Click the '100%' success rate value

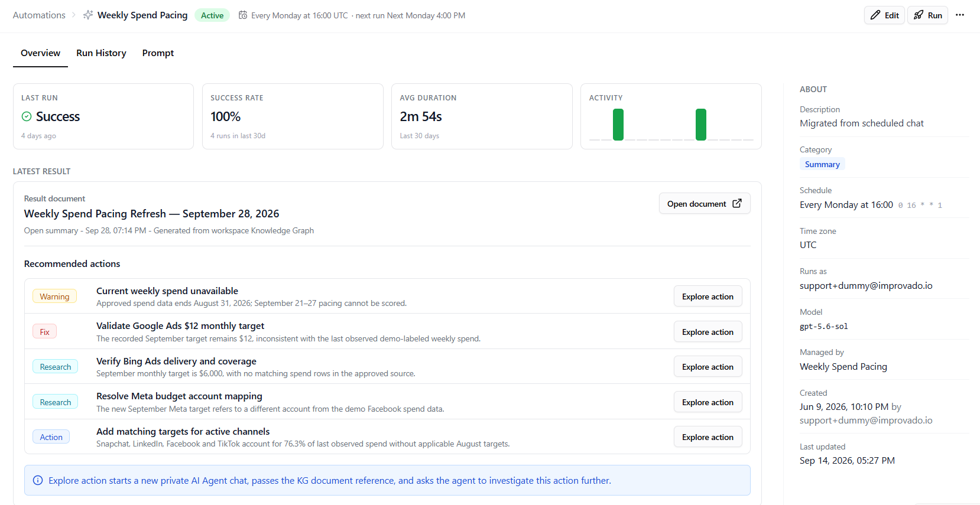tap(226, 117)
